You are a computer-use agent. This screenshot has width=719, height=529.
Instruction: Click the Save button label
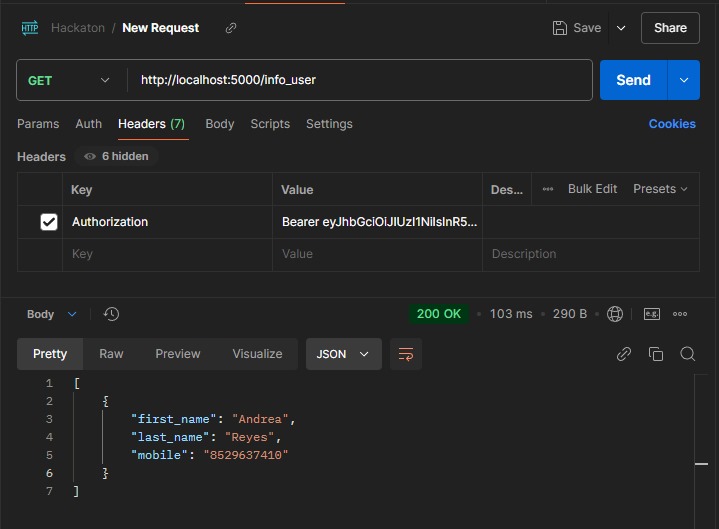pos(587,28)
